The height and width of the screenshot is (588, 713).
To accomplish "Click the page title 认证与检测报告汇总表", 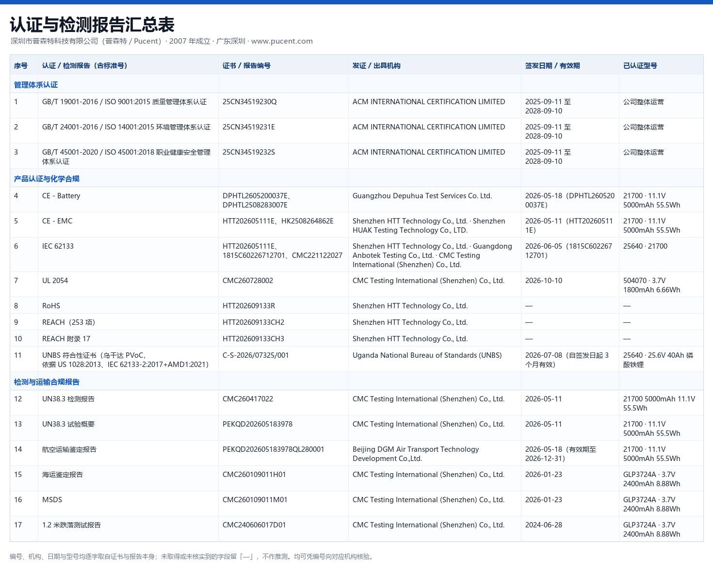I will (92, 24).
